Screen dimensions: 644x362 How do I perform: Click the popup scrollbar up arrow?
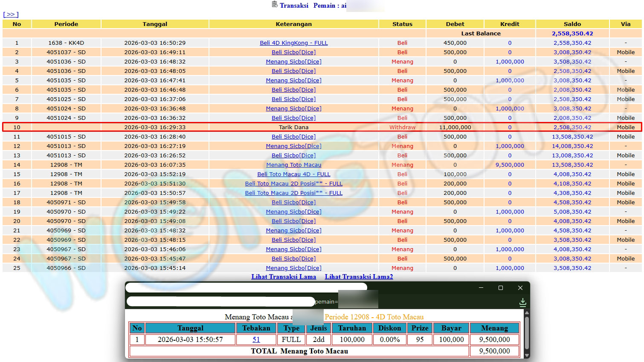click(x=527, y=313)
